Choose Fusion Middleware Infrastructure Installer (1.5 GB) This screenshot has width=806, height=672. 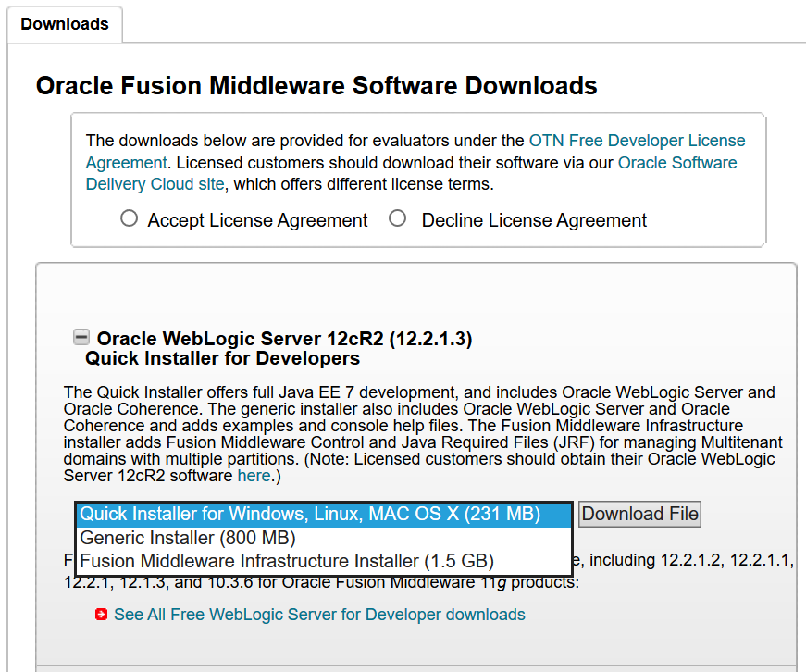(x=324, y=561)
